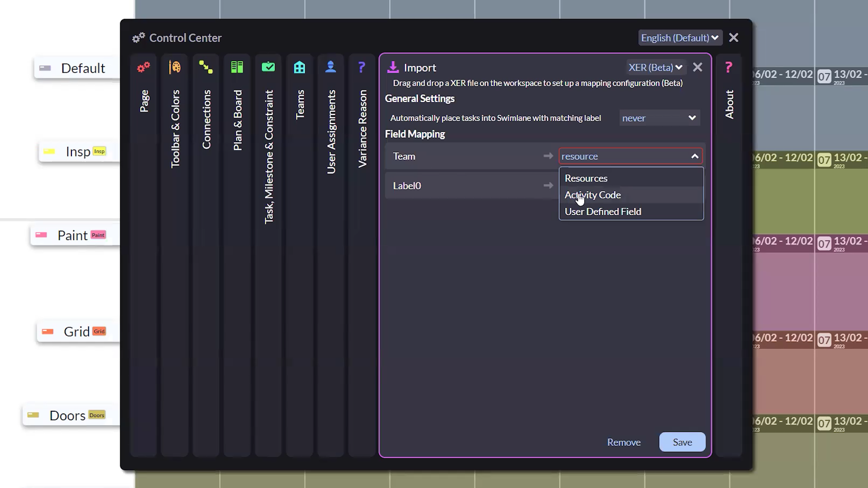Select the About tab label
Screen dimensions: 868x488
point(729,104)
